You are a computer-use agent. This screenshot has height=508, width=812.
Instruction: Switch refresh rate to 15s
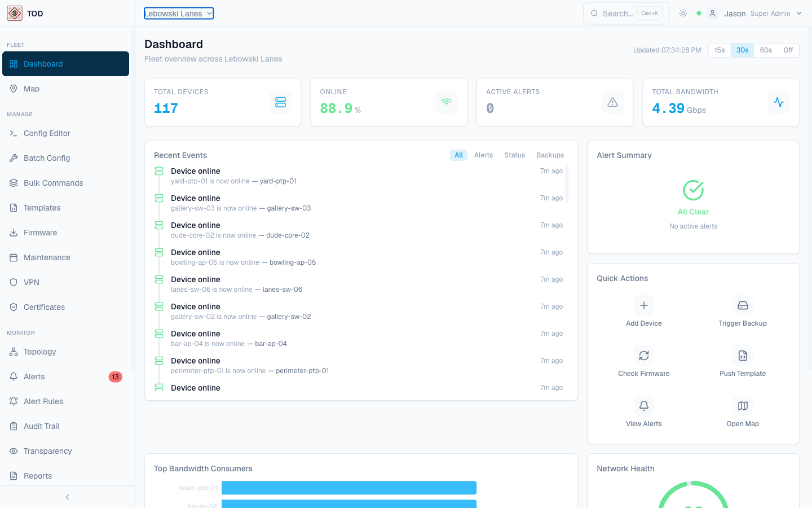719,50
